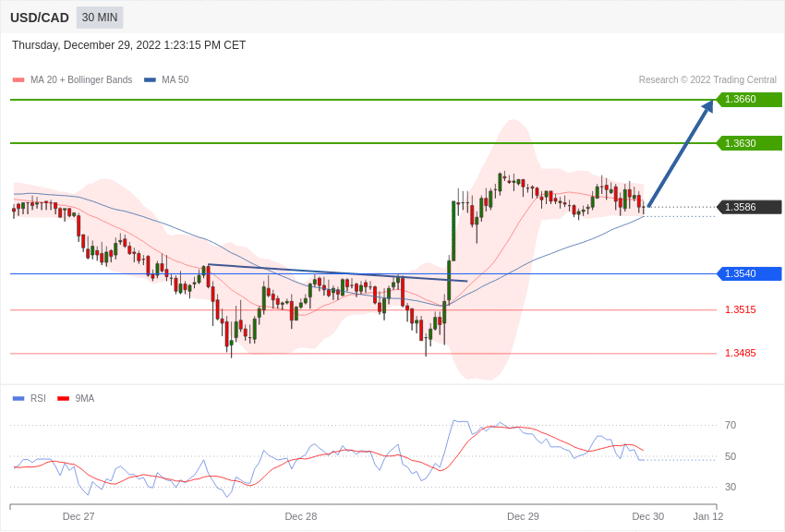Select the 1.3630 green resistance tag

[x=750, y=143]
